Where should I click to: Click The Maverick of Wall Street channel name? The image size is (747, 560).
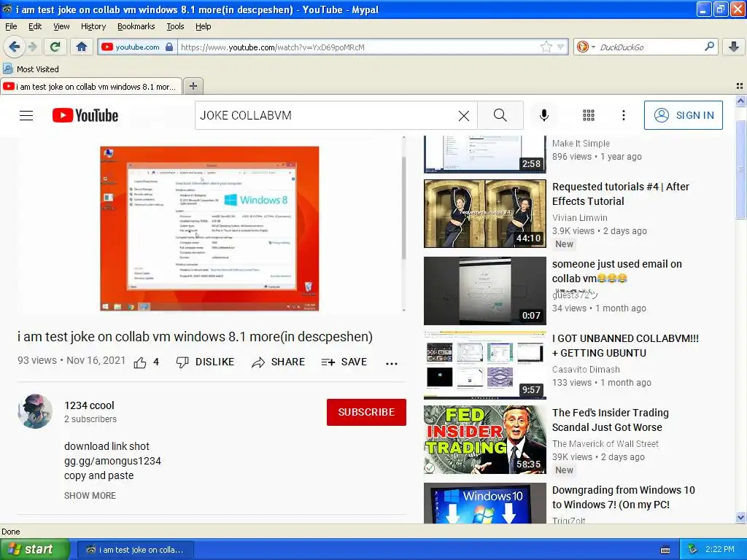(x=605, y=444)
